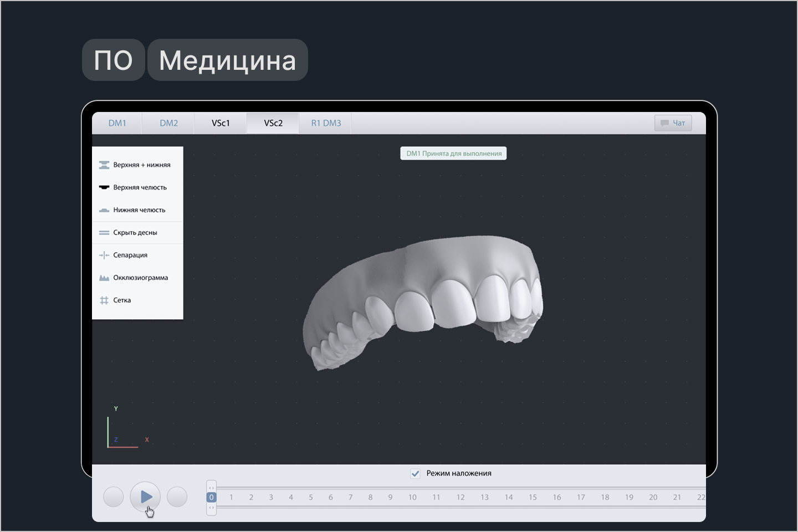Toggle gum visibility via Скрыть десны row
This screenshot has height=532, width=798.
(135, 232)
